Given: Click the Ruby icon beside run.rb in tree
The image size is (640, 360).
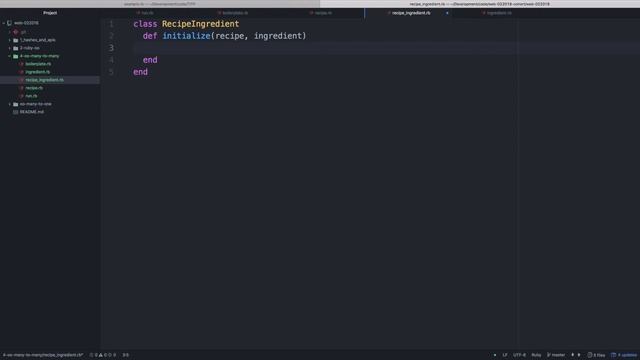Looking at the screenshot, I should point(21,96).
